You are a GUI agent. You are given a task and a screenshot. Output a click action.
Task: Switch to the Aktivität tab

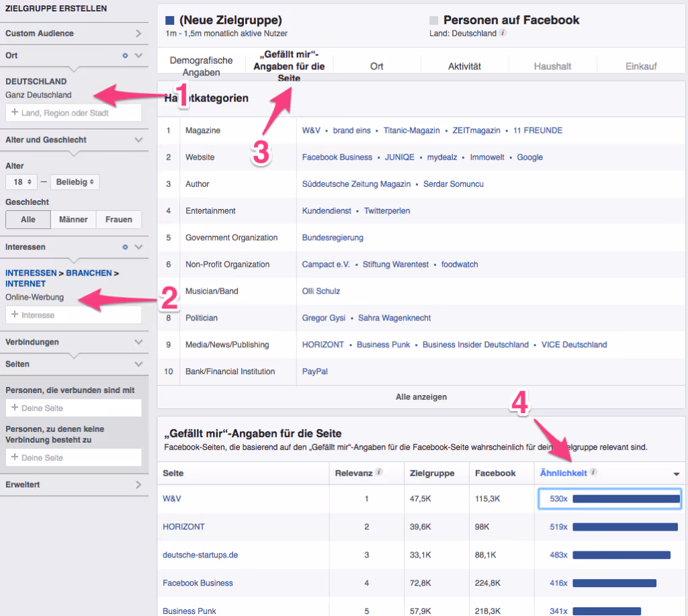pyautogui.click(x=464, y=67)
